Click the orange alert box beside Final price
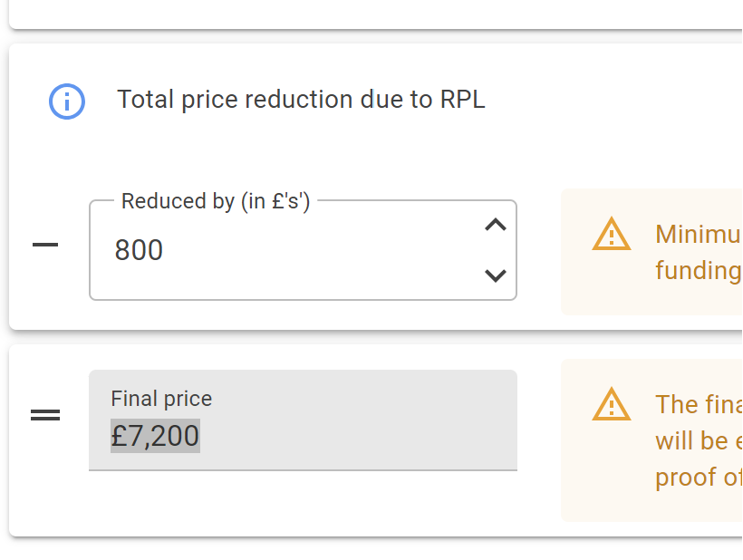 (651, 440)
